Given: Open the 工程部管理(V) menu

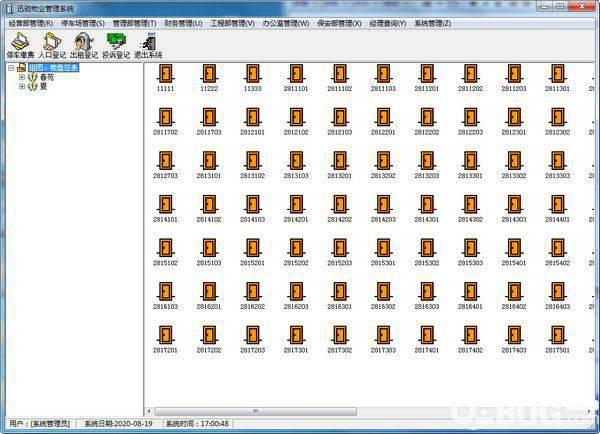Looking at the screenshot, I should pos(232,23).
